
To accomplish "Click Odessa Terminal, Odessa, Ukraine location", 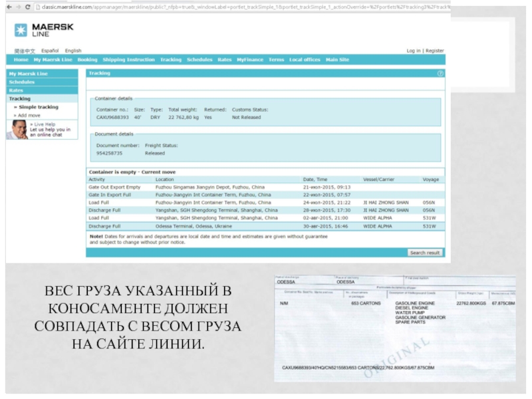I will pyautogui.click(x=194, y=226).
